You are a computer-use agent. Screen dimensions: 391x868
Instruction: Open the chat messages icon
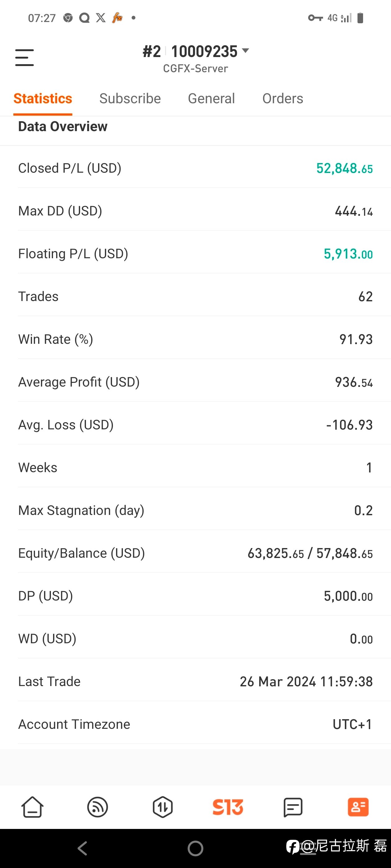click(x=293, y=807)
